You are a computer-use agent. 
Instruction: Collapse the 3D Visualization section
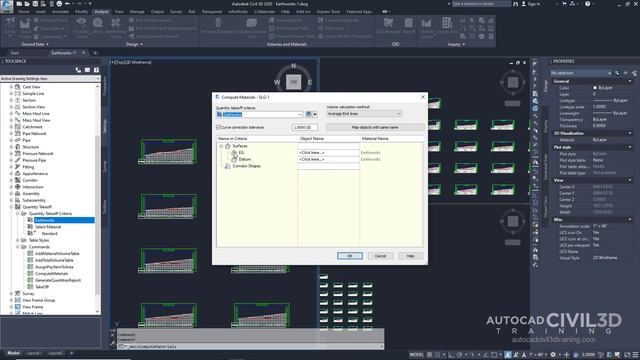click(x=631, y=133)
